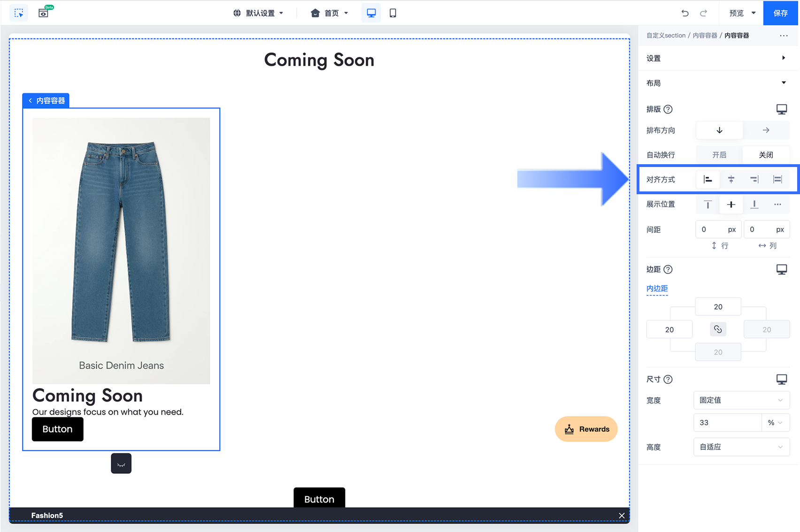This screenshot has height=532, width=800.
Task: Switch to mobile device preview icon
Action: pyautogui.click(x=393, y=13)
